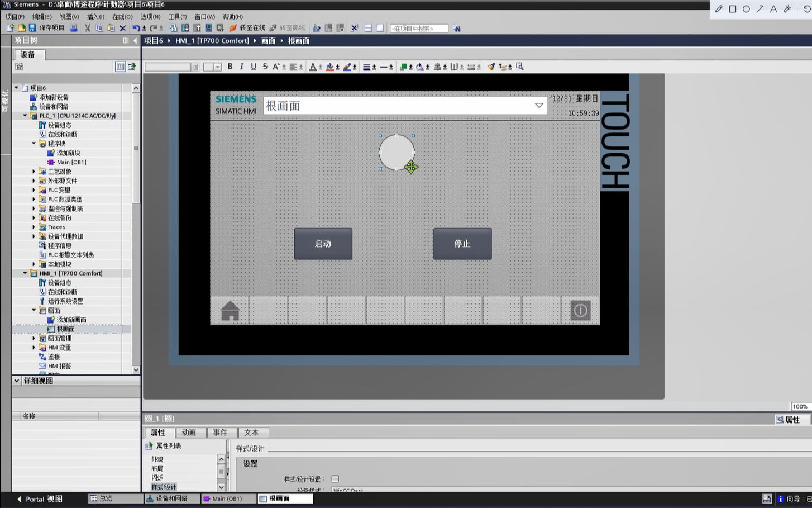Click 转至在线 go online button
Viewport: 812px width, 508px height.
[x=247, y=28]
